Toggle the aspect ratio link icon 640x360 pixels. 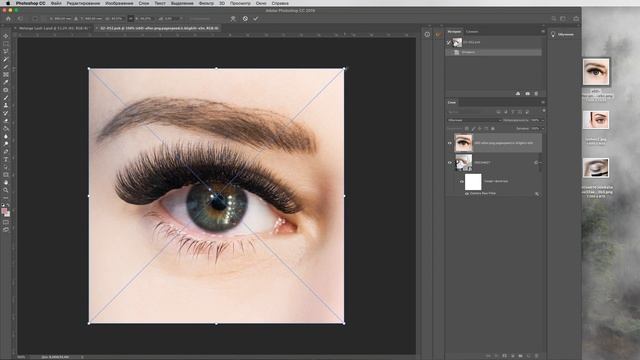(131, 19)
